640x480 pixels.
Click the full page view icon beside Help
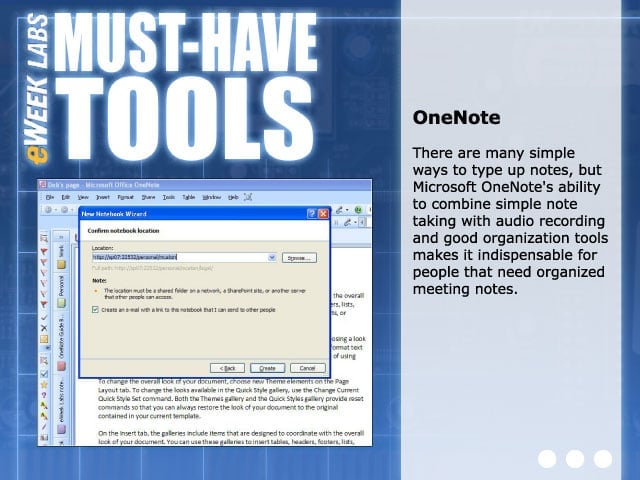248,197
